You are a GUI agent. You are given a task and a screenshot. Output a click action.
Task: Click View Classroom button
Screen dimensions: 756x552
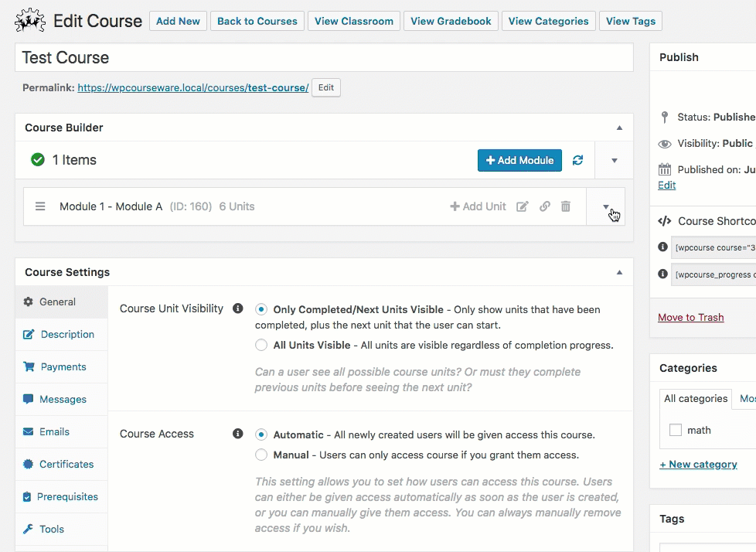[354, 21]
